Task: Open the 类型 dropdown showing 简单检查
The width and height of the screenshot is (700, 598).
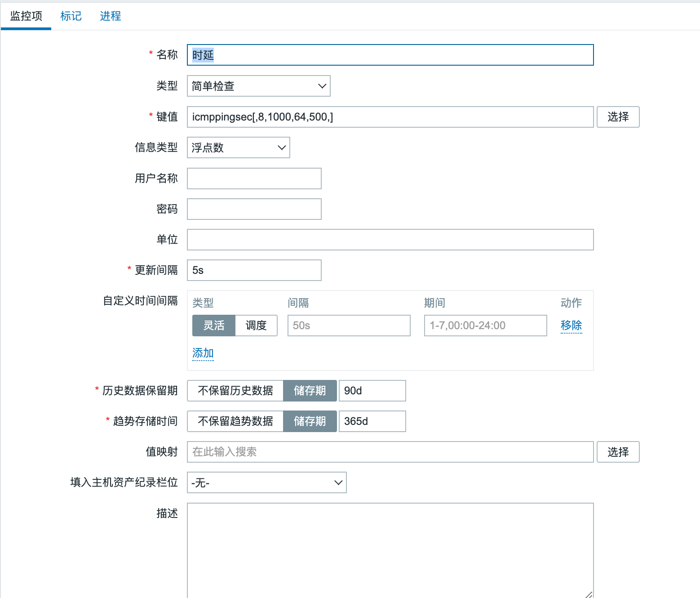Action: click(258, 85)
